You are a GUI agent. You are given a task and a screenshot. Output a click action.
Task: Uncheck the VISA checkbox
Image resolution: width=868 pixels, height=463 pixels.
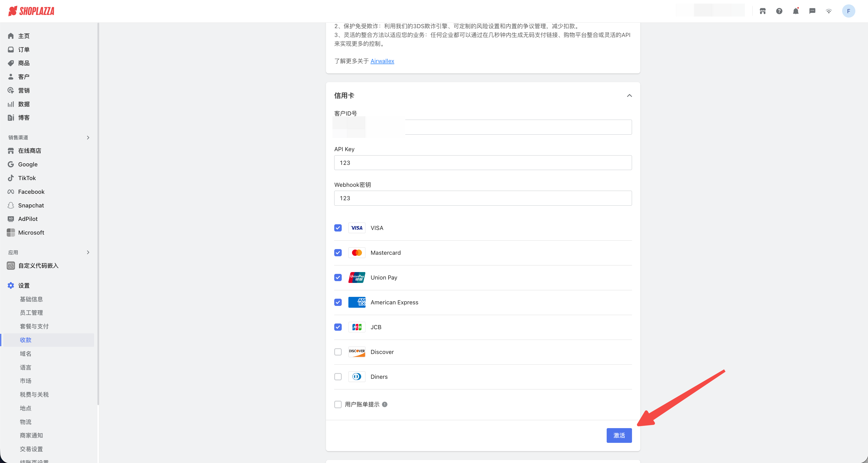coord(338,228)
